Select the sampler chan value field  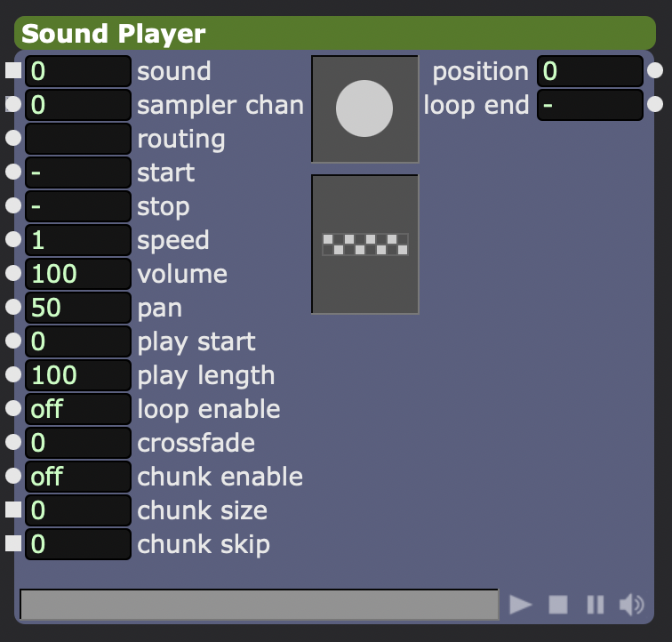[x=78, y=105]
